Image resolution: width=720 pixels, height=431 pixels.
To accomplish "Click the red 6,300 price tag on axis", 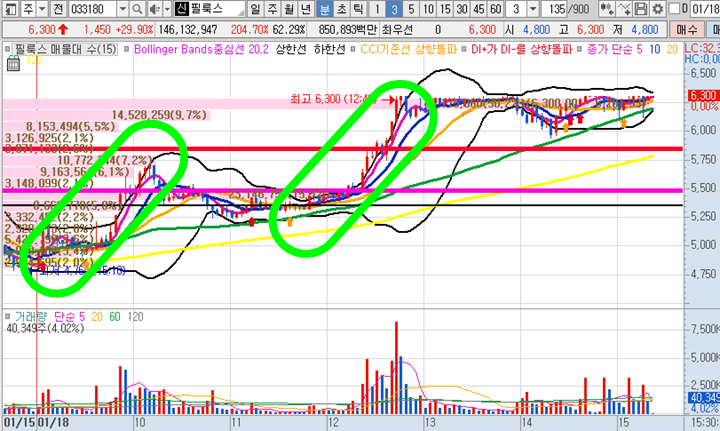I will pyautogui.click(x=703, y=95).
